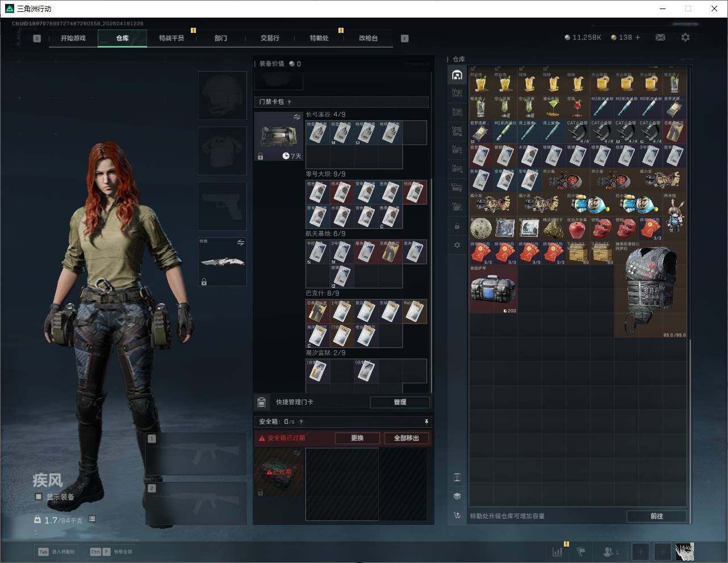
Task: Select the large armored vest in warehouse
Action: click(x=650, y=289)
